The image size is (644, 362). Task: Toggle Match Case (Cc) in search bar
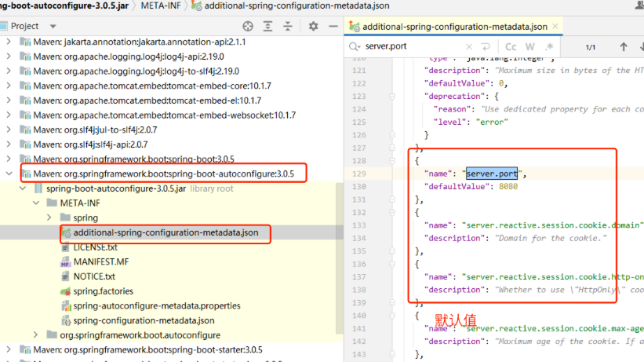click(511, 46)
